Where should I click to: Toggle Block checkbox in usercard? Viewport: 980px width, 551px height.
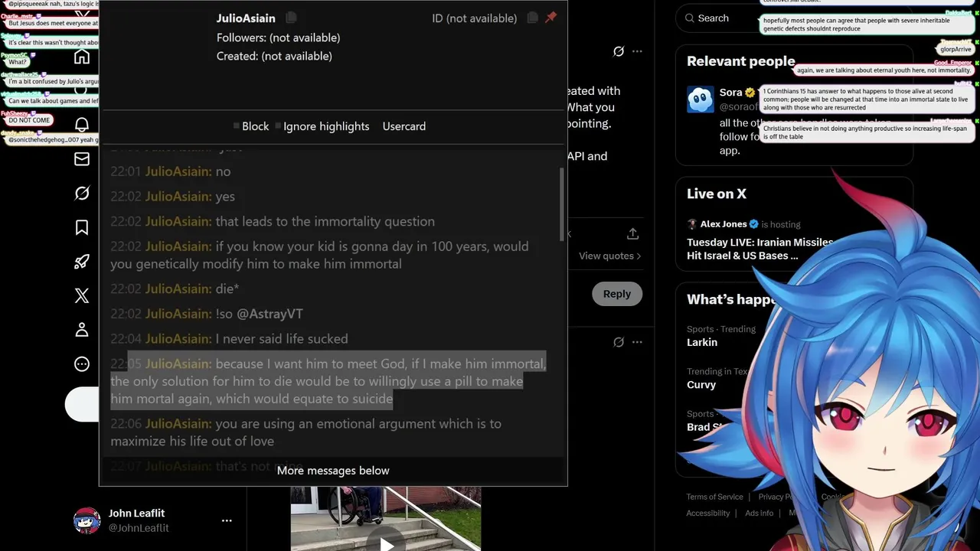pyautogui.click(x=237, y=126)
